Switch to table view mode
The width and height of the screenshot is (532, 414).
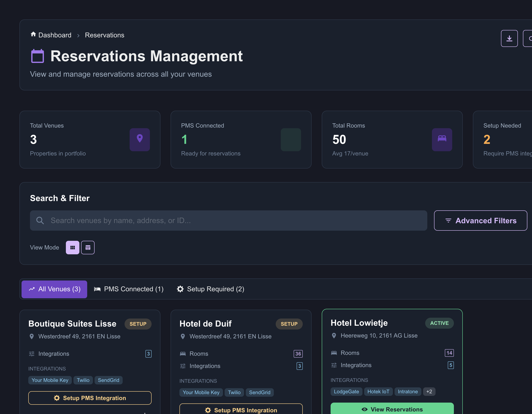pos(88,248)
